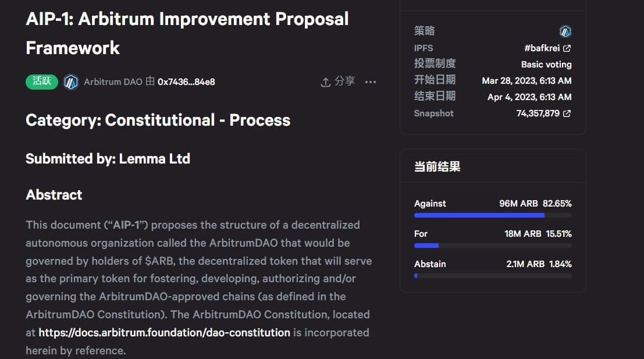Click the Arbitrum logo beside 策略
Viewport: 644px width, 359px height.
tap(565, 31)
